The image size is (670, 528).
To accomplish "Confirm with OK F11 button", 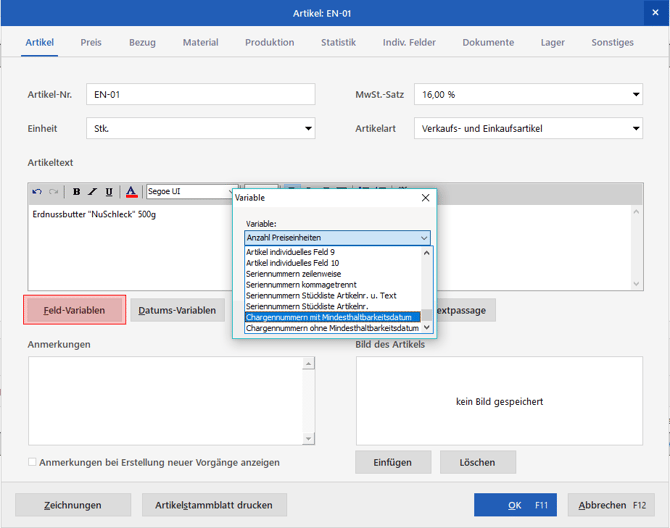I will [515, 505].
